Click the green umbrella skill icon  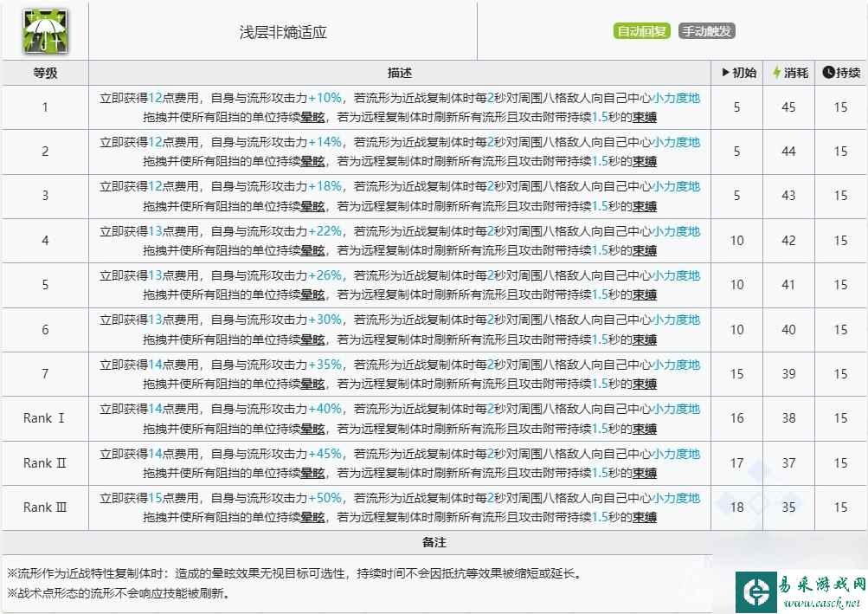(x=45, y=31)
